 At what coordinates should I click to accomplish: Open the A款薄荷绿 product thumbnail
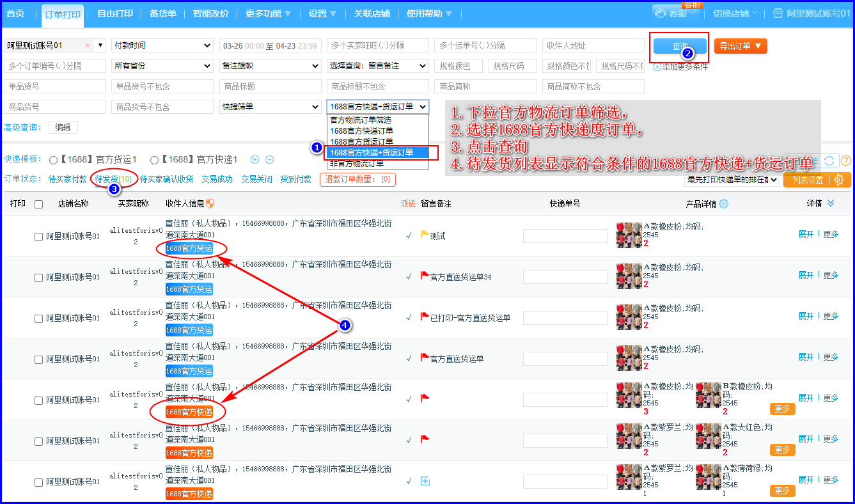[709, 476]
